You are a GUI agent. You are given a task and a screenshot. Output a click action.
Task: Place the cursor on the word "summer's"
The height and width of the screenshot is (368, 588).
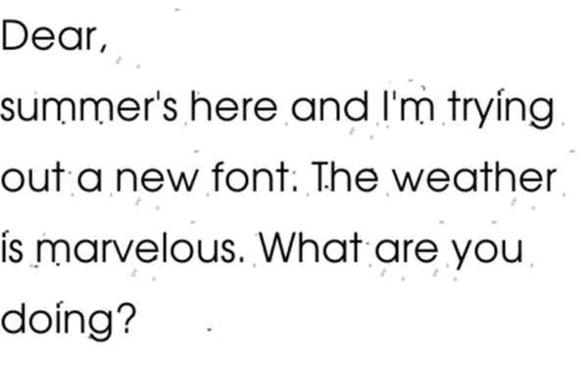click(88, 106)
